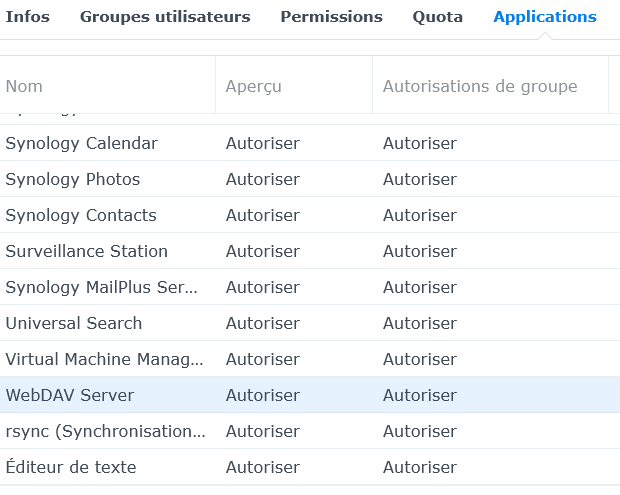This screenshot has width=620, height=495.
Task: Click group authorization for Virtual Machine Manager
Action: (420, 359)
